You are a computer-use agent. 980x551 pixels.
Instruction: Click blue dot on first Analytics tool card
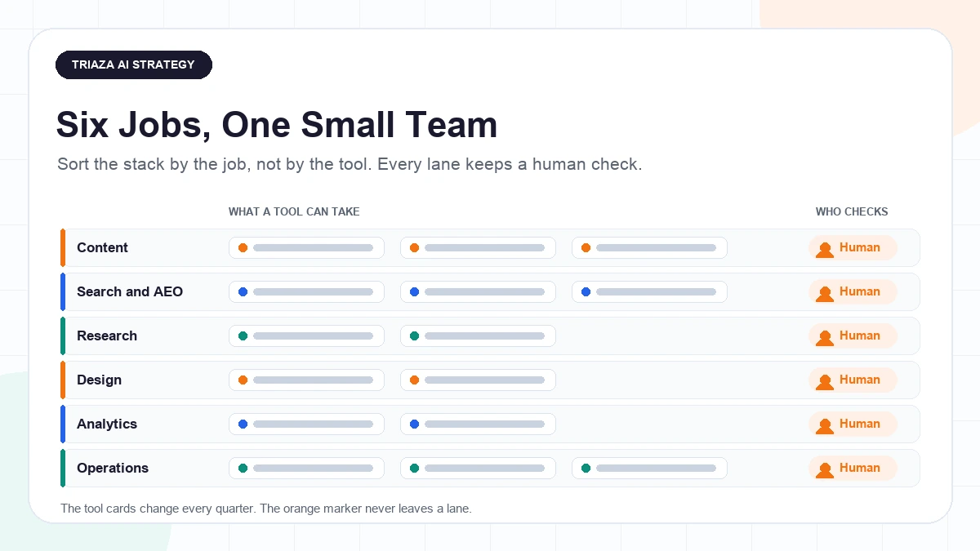[243, 424]
